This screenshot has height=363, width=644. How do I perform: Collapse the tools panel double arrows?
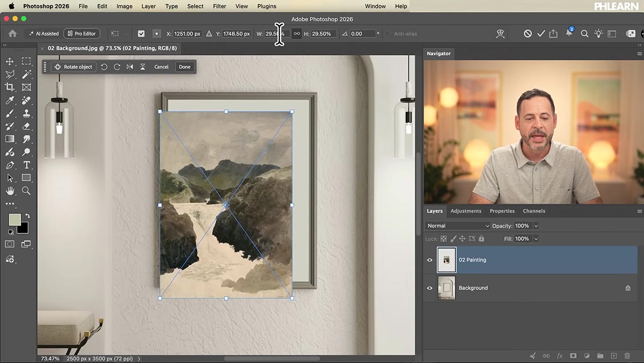[x=5, y=45]
